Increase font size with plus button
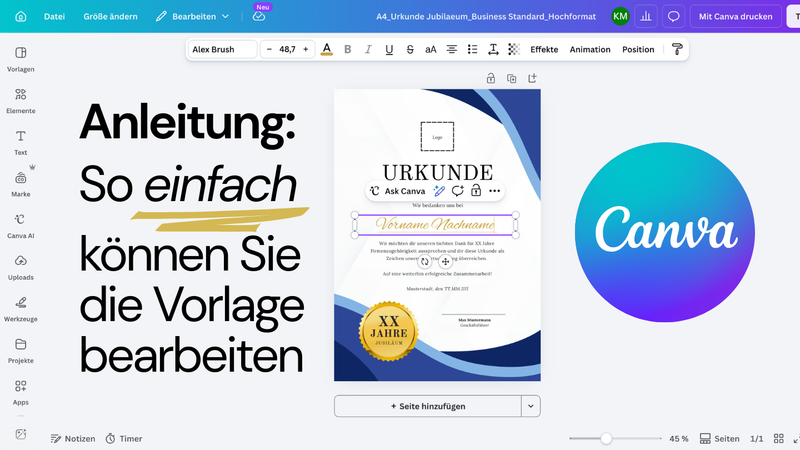800x450 pixels. point(306,49)
